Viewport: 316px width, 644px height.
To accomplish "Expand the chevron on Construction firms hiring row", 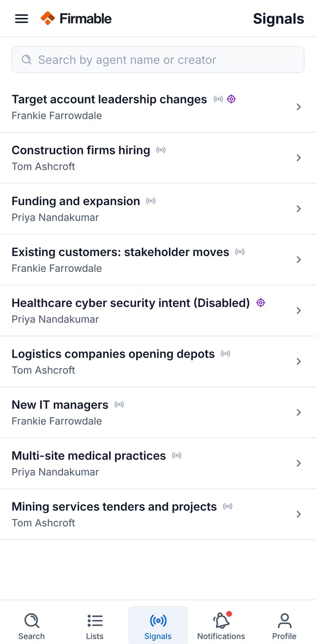I will [x=299, y=158].
